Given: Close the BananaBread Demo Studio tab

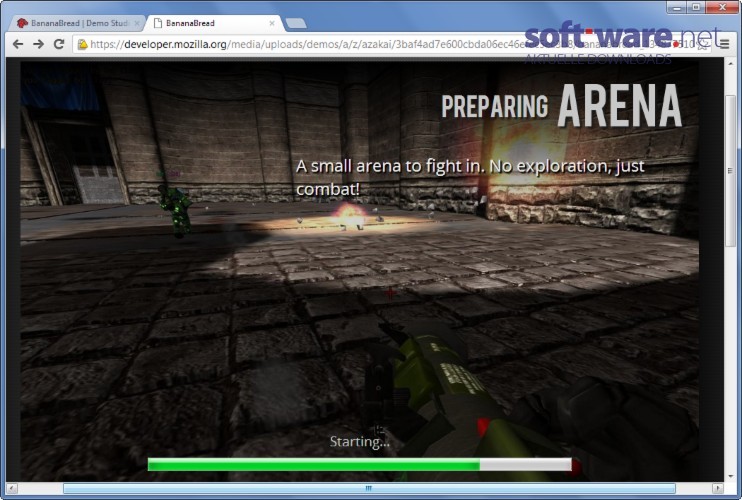Looking at the screenshot, I should pos(136,23).
